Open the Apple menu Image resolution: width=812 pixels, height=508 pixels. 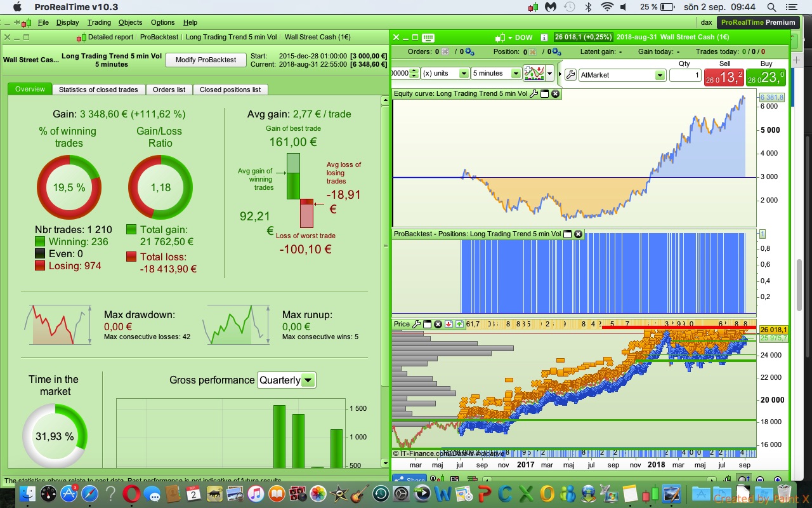point(16,7)
